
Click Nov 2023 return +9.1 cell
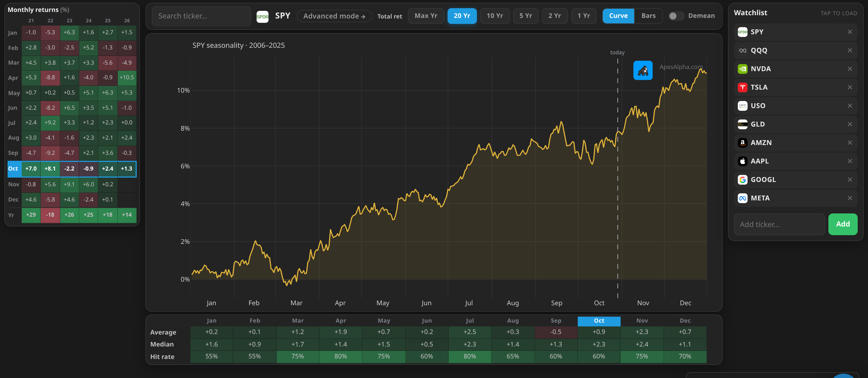pyautogui.click(x=69, y=184)
